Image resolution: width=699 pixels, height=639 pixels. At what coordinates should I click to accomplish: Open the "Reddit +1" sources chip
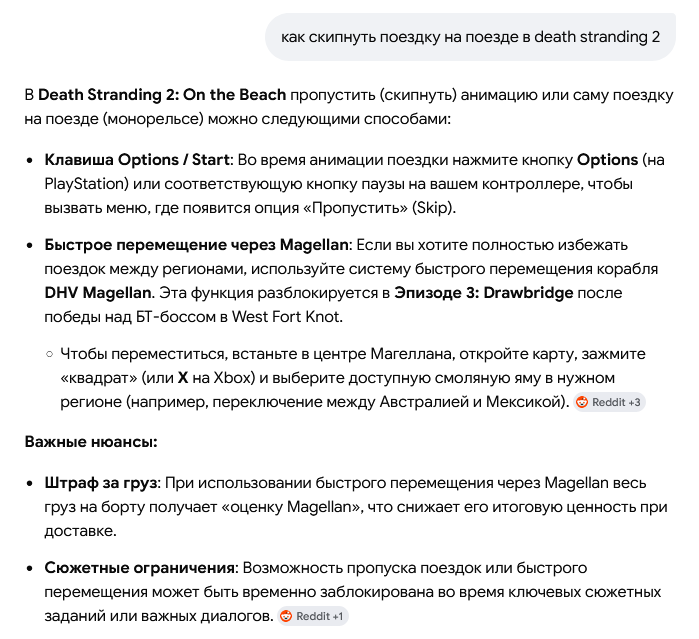coord(313,616)
